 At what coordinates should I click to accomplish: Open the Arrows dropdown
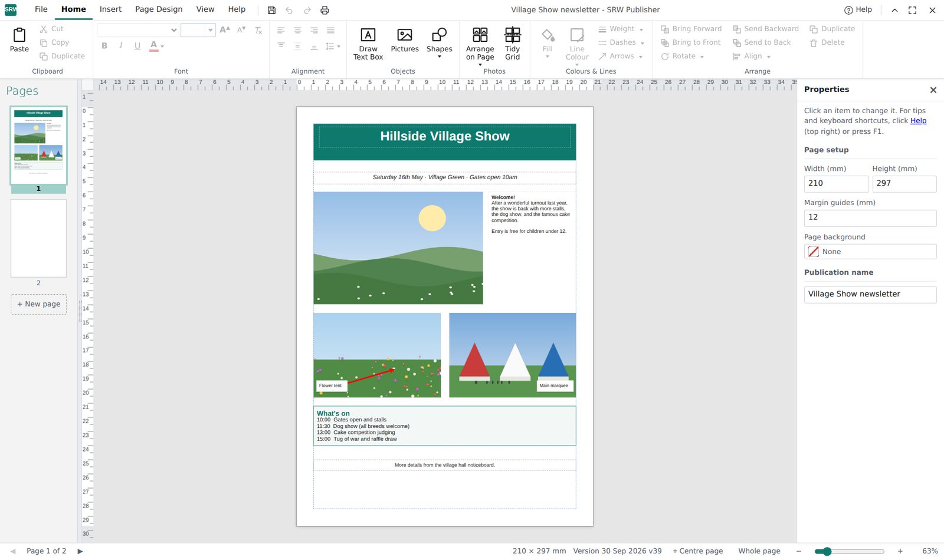(x=621, y=56)
